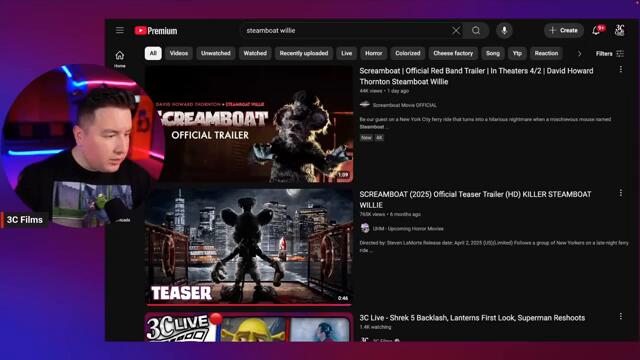Open more options for 3C Live video
Screen dimensions: 640x360
click(x=621, y=316)
